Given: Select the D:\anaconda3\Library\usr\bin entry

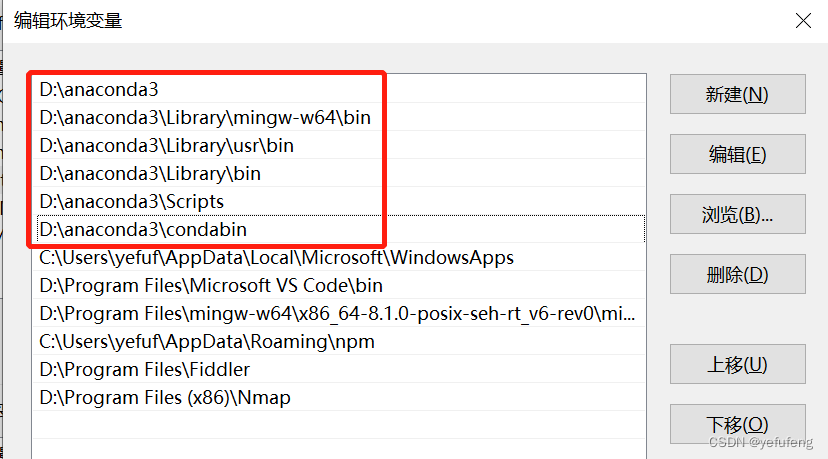Looking at the screenshot, I should tap(339, 145).
